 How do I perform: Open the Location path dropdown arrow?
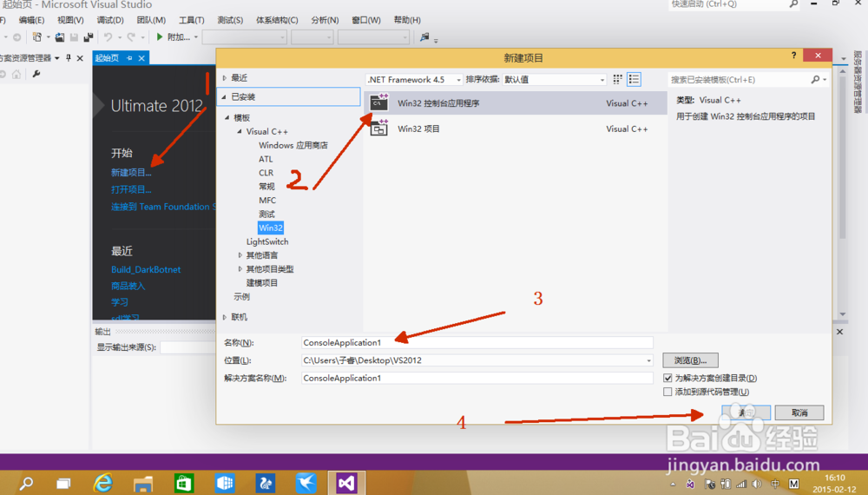[x=648, y=360]
